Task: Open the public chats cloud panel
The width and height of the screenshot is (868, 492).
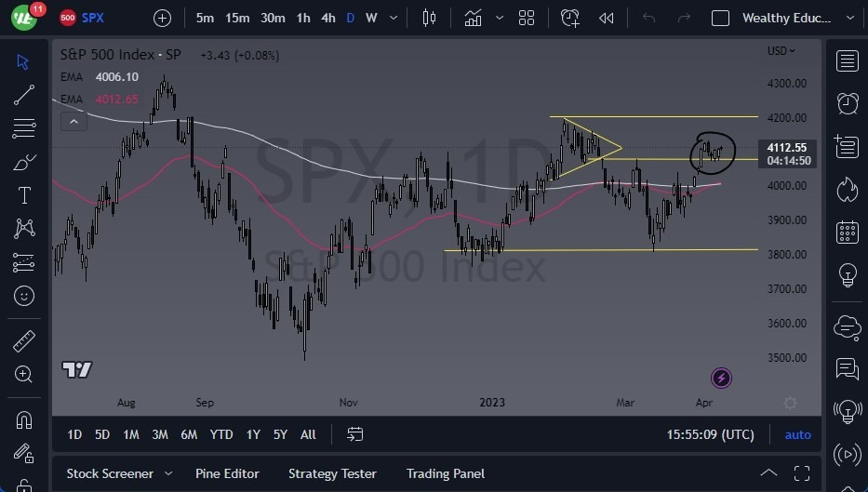Action: coord(847,326)
